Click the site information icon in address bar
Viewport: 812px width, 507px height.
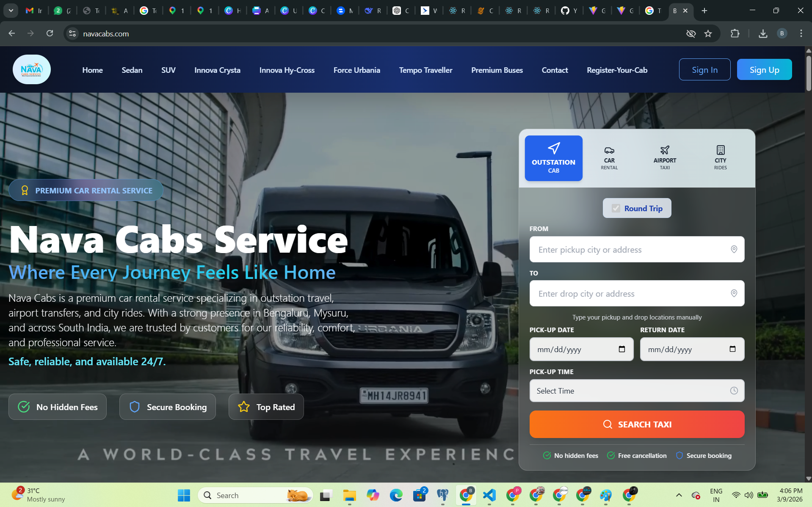point(72,33)
